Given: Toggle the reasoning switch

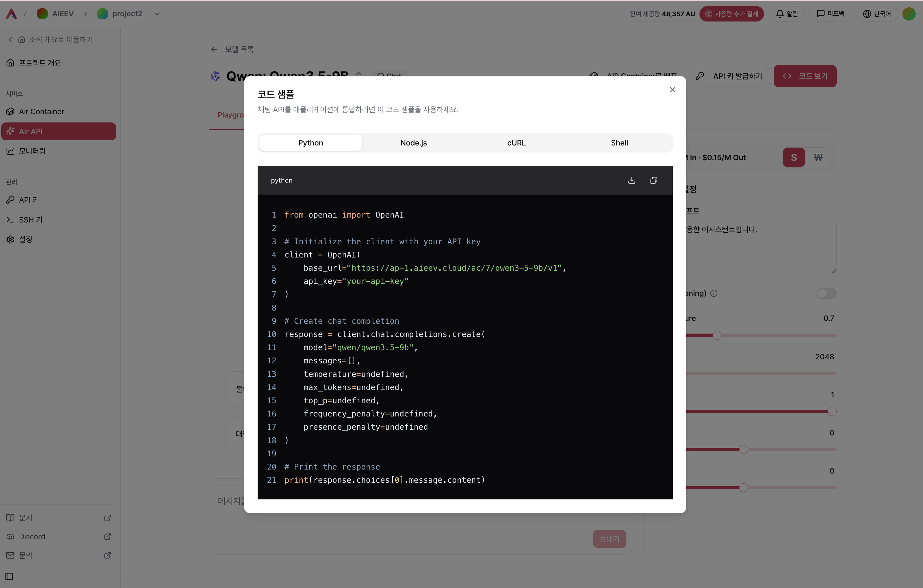Looking at the screenshot, I should pyautogui.click(x=826, y=293).
